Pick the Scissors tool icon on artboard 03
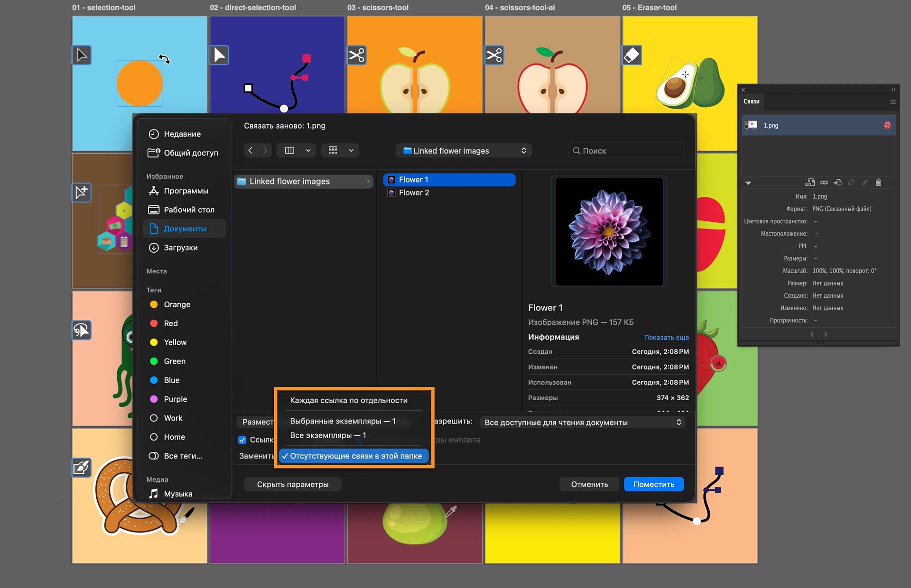The height and width of the screenshot is (588, 911). 357,55
